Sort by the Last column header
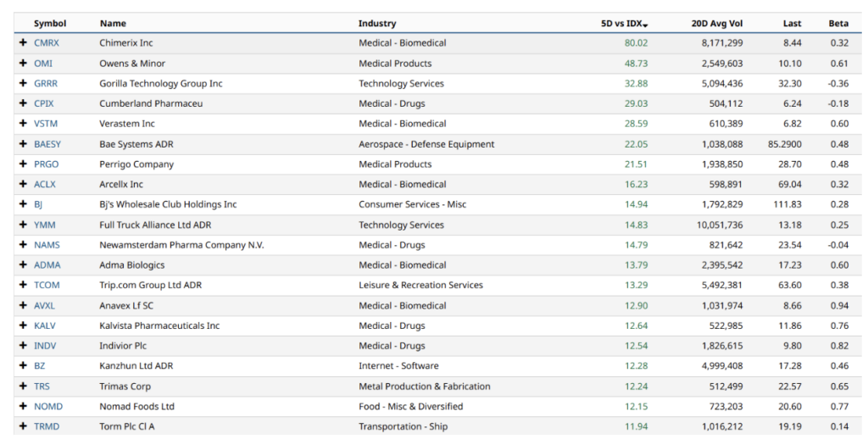 [793, 23]
